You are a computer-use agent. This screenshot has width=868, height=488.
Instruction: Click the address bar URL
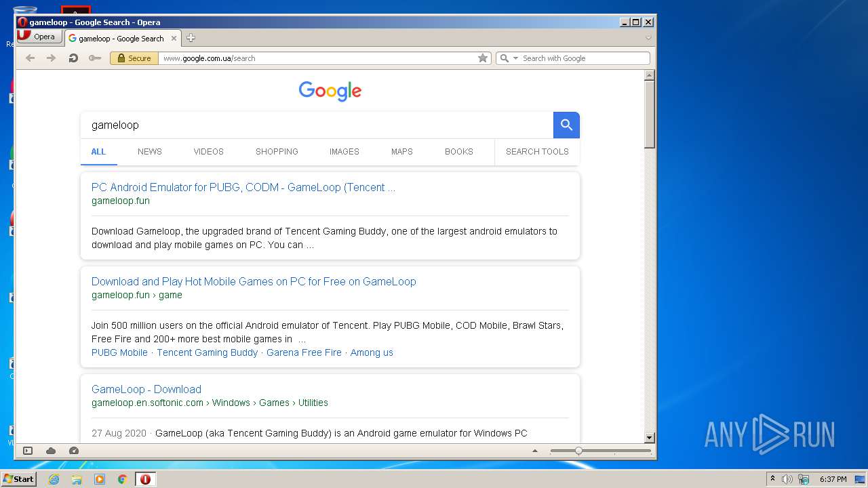tap(210, 58)
